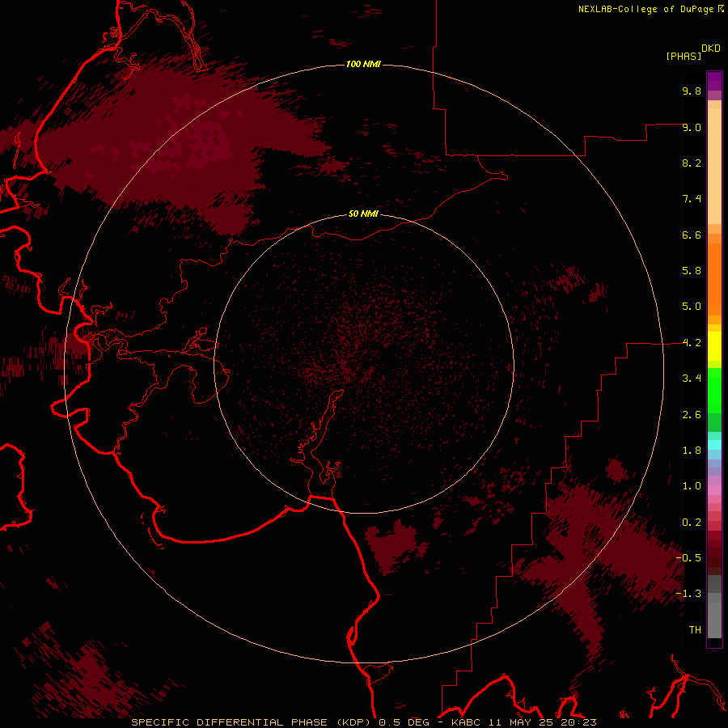Select the -1.3 legend value
This screenshot has width=728, height=728.
[688, 594]
